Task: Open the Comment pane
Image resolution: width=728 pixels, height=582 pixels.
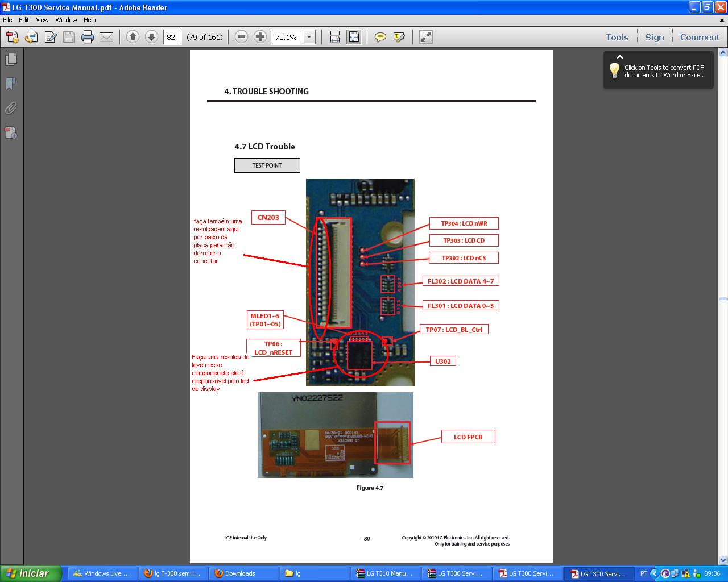Action: tap(700, 37)
